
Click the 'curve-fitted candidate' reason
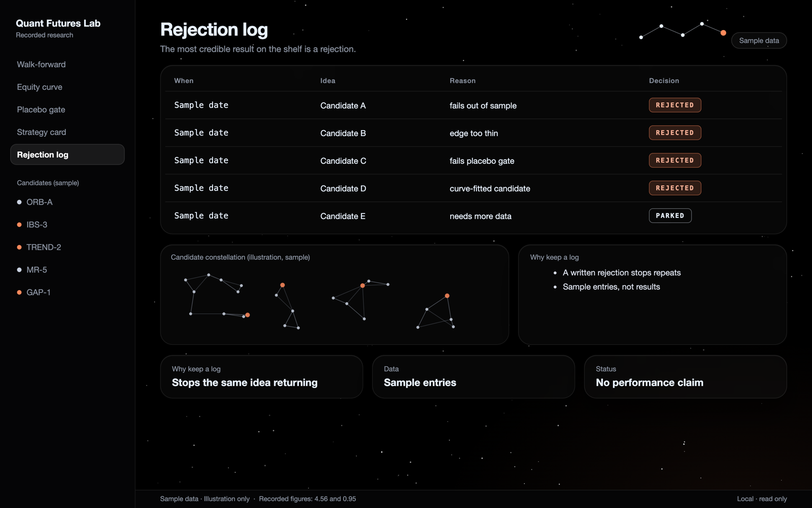[x=490, y=188]
